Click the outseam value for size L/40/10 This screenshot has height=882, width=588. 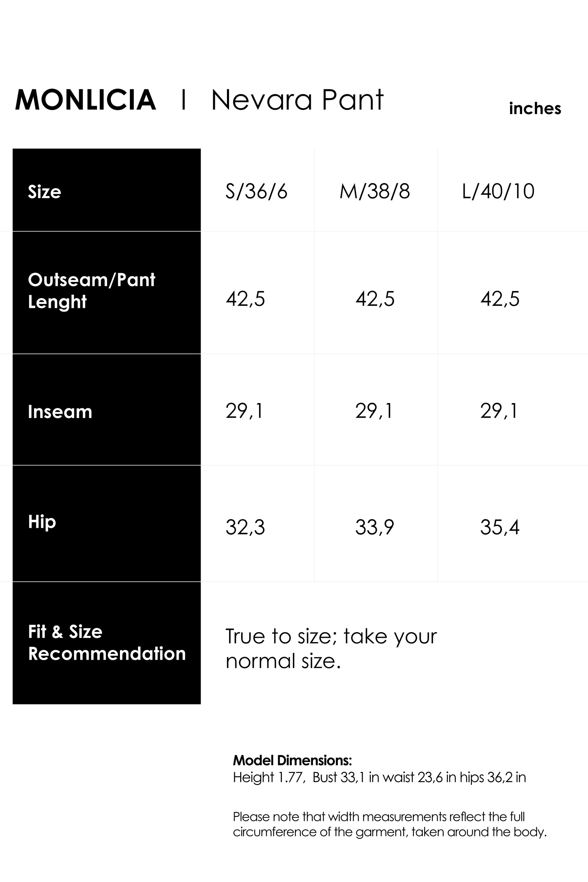point(500,299)
